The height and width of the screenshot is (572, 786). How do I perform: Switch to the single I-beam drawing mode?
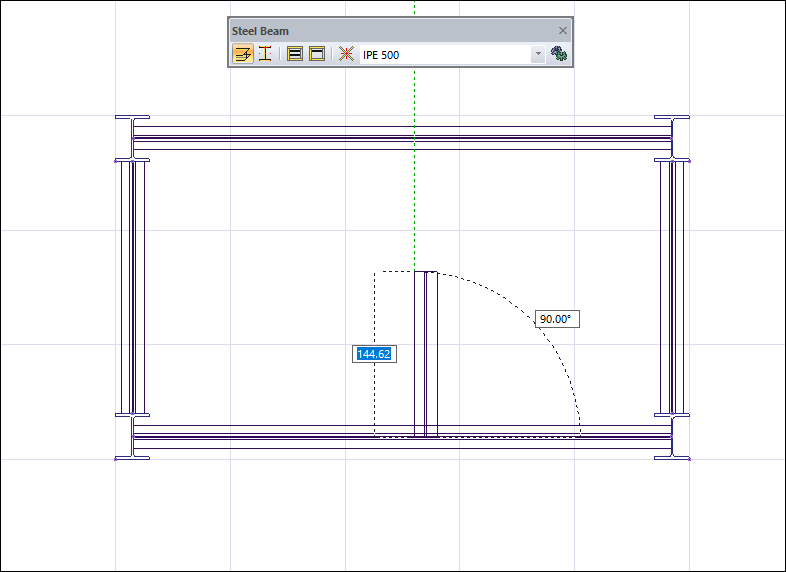tap(265, 54)
